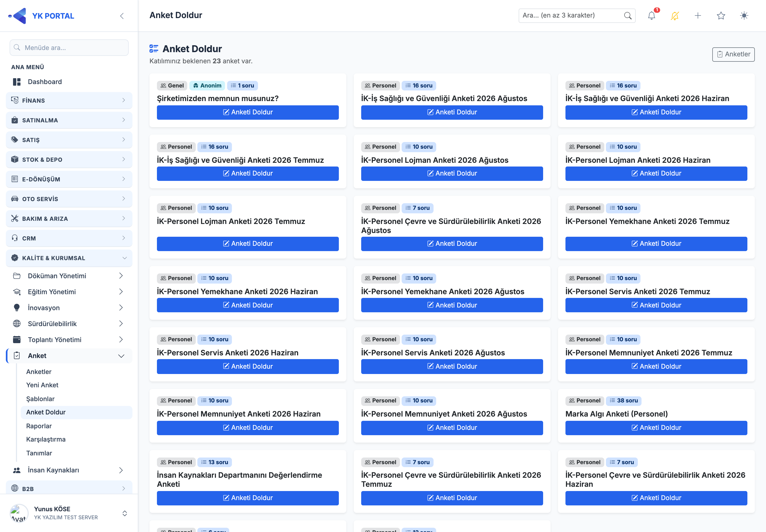Select the Anket Doldur sidebar item
The width and height of the screenshot is (766, 532).
click(x=76, y=412)
